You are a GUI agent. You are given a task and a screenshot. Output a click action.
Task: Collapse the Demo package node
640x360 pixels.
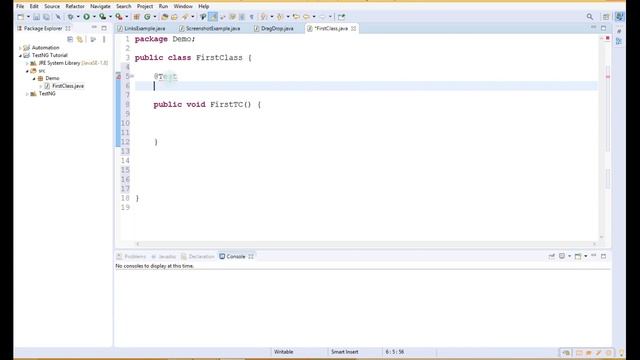pyautogui.click(x=34, y=78)
